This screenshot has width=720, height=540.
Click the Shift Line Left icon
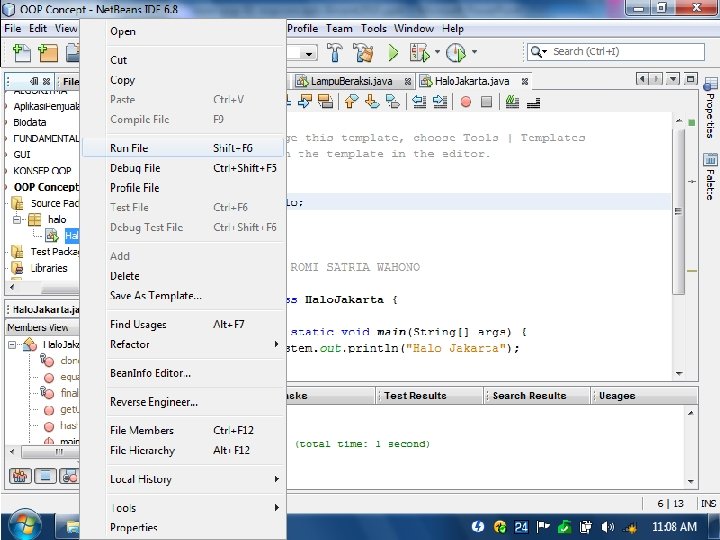click(419, 101)
